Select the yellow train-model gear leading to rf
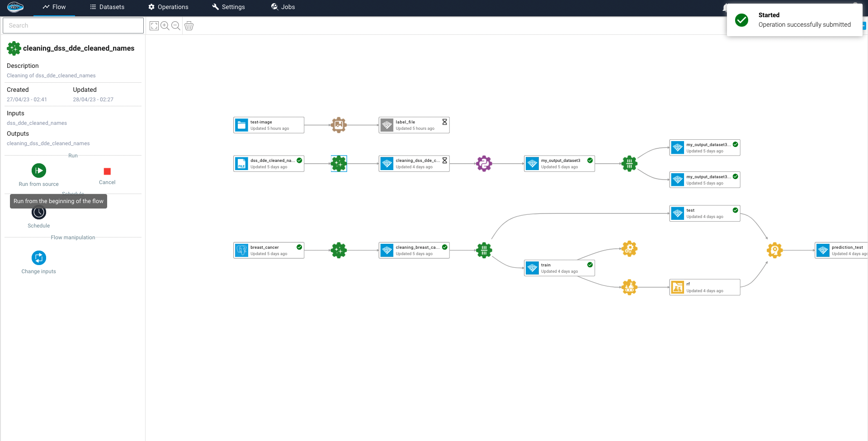 pos(629,287)
